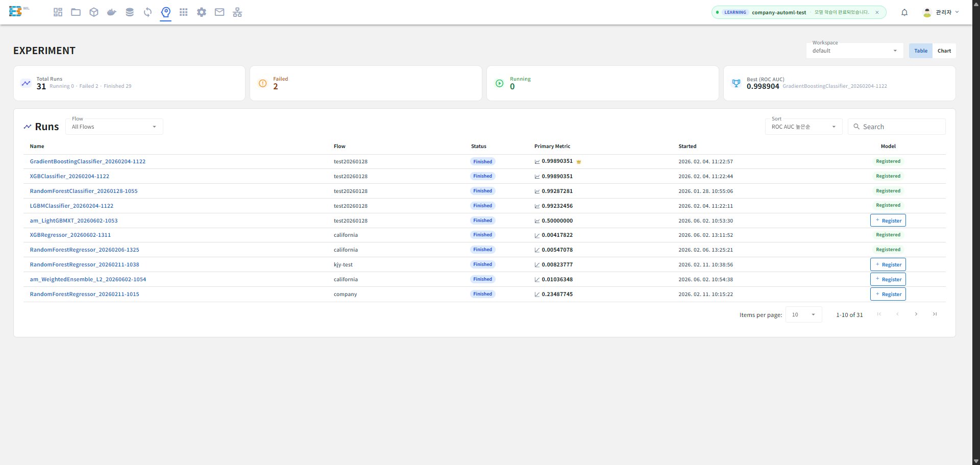Click metric chart icon beside 0.99232456
980x465 pixels.
pyautogui.click(x=537, y=206)
